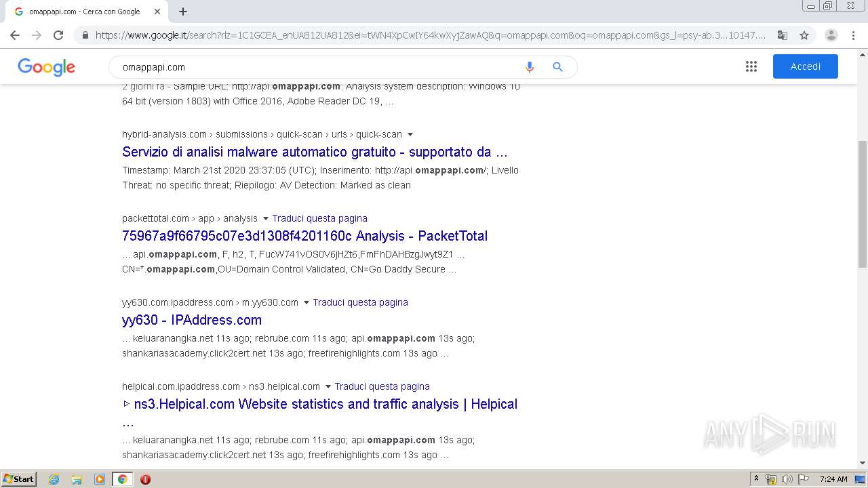Viewport: 868px width, 488px height.
Task: Open a new browser tab
Action: [x=183, y=12]
